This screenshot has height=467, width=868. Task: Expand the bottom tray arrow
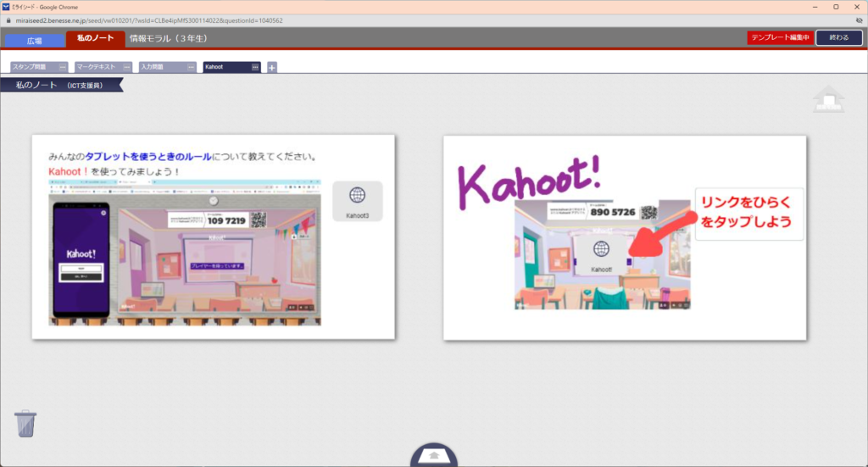(434, 455)
